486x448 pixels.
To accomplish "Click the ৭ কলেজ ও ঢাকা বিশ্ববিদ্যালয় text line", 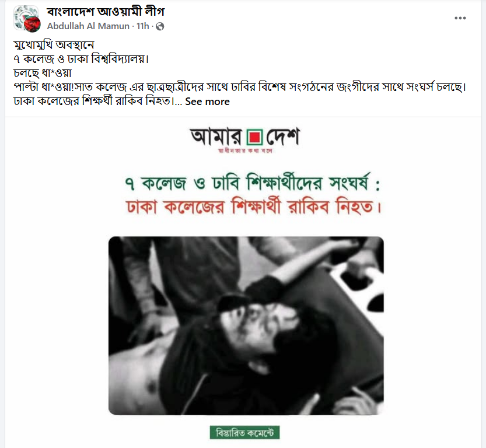I will [x=81, y=59].
